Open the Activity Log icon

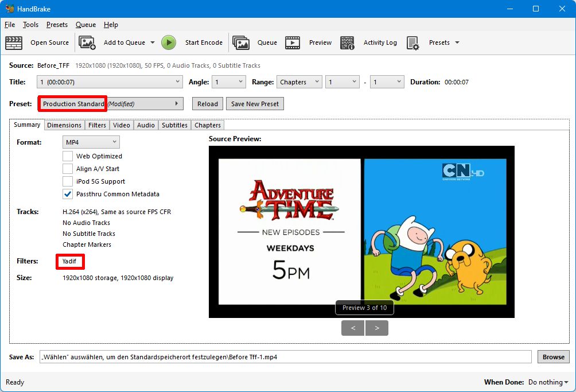pyautogui.click(x=347, y=42)
